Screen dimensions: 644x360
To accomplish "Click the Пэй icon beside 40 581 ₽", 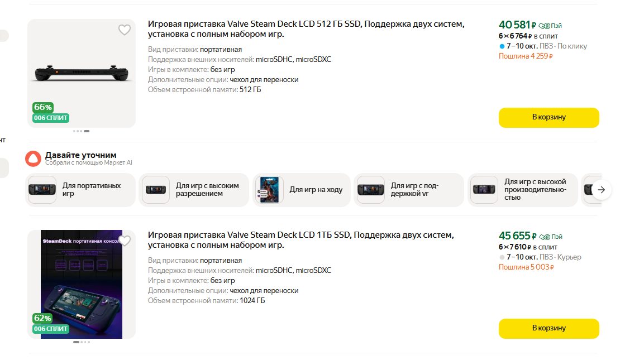I will [x=550, y=26].
